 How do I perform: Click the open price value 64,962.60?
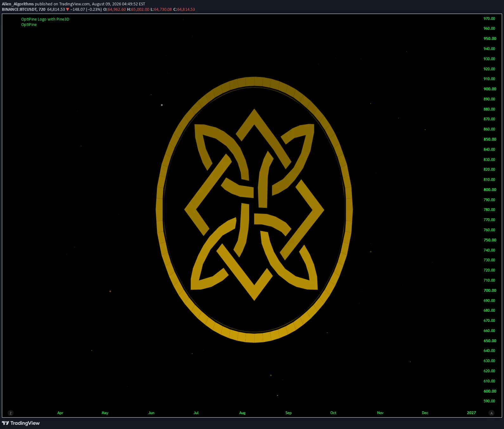point(117,10)
